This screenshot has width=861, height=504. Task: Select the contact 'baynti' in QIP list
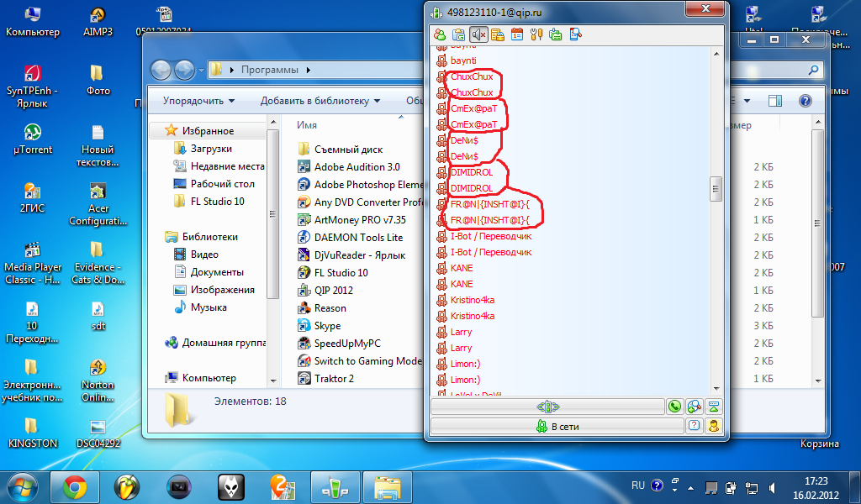click(x=463, y=60)
